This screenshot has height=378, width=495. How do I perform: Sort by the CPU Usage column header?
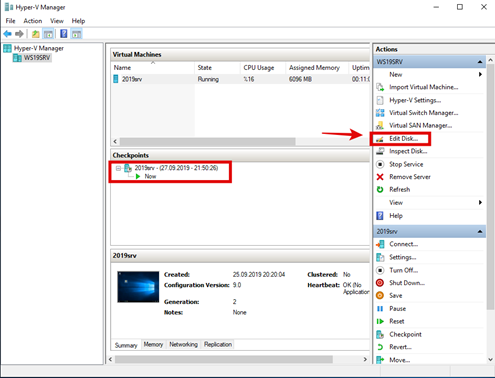click(x=263, y=68)
